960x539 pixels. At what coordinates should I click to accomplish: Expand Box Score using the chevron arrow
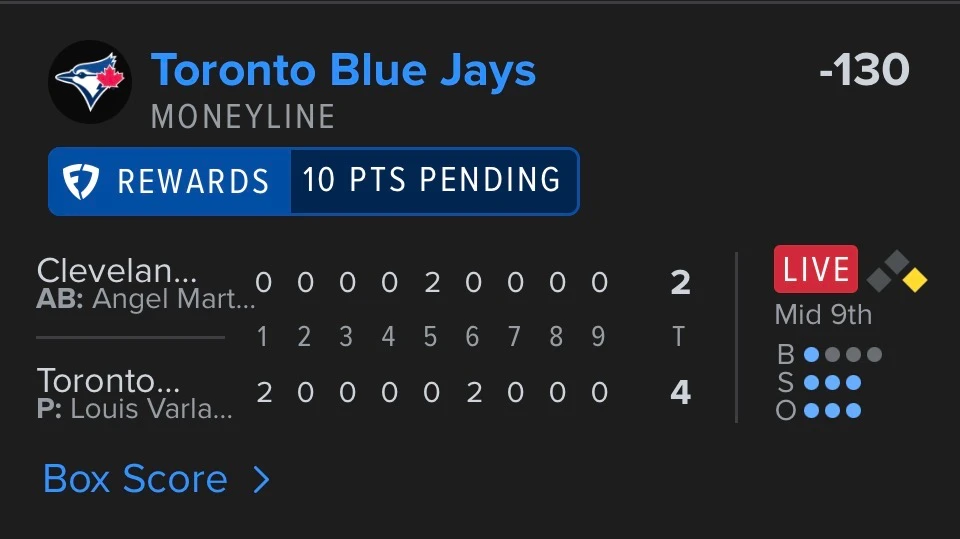click(261, 480)
